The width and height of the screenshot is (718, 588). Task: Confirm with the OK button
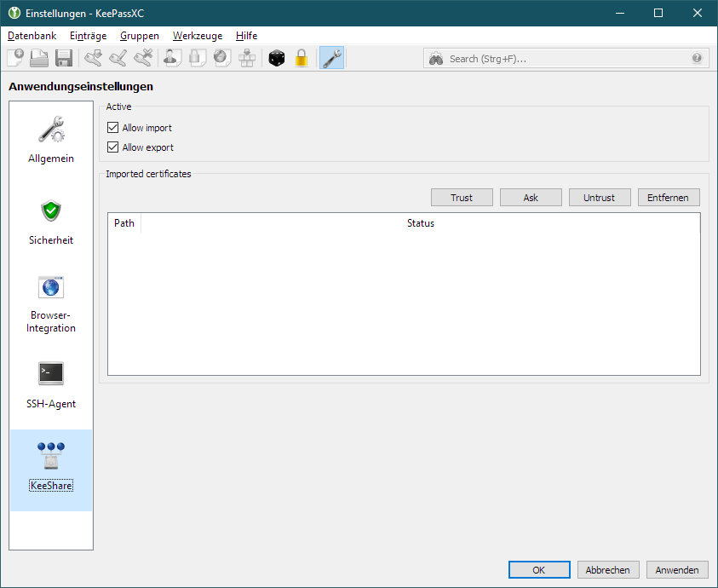click(539, 569)
